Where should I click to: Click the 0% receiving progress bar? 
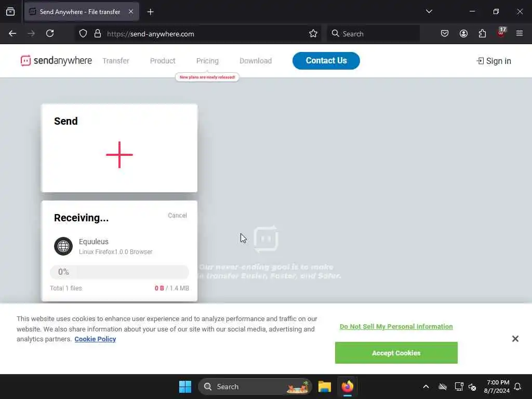coord(119,272)
